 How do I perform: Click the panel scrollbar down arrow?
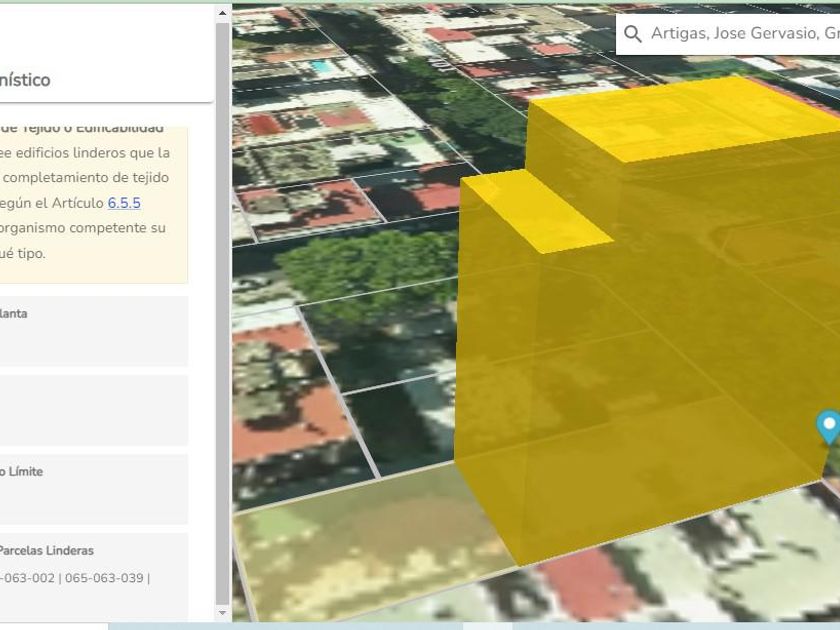click(x=222, y=612)
